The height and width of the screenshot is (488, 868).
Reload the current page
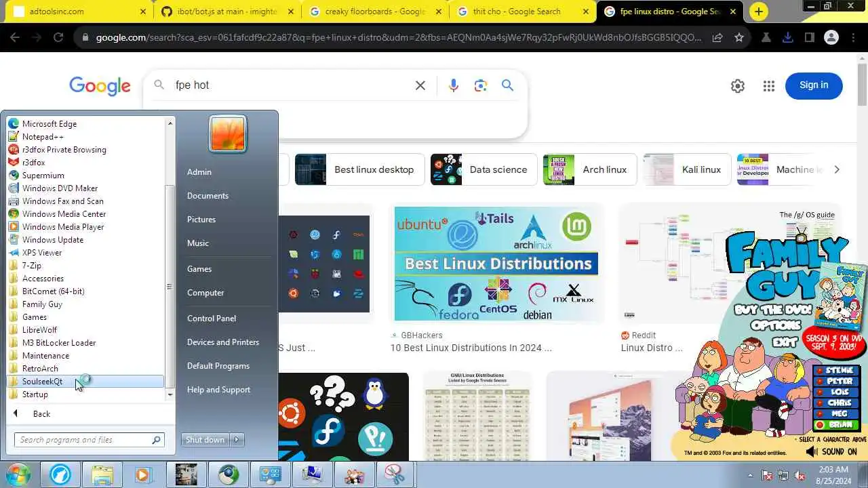pos(58,38)
